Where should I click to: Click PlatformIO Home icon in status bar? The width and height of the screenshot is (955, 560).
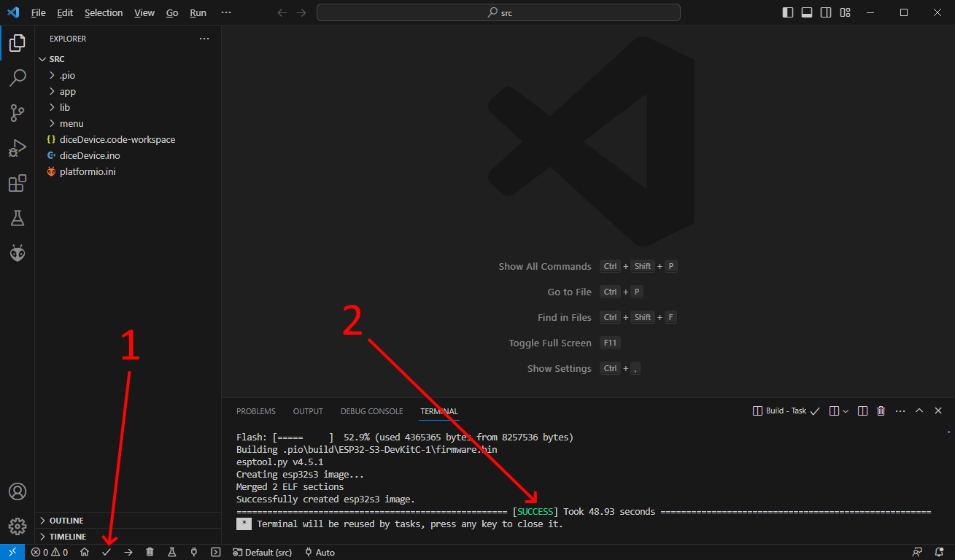tap(85, 552)
